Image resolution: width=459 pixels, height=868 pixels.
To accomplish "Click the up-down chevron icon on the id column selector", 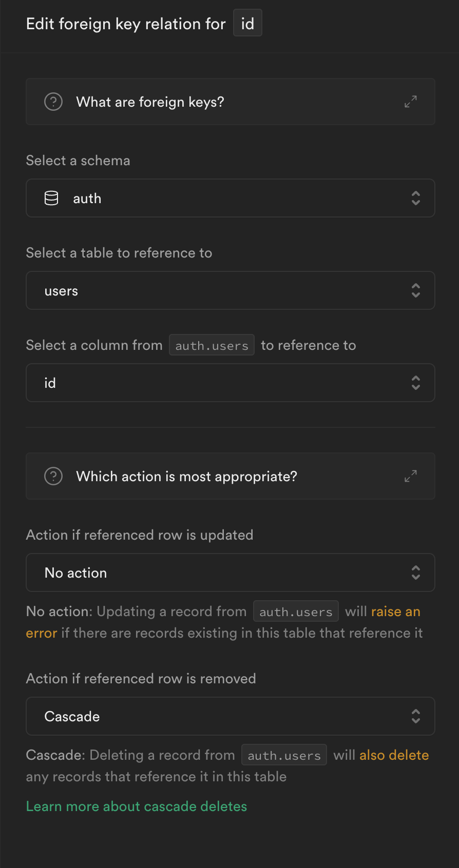I will tap(416, 383).
